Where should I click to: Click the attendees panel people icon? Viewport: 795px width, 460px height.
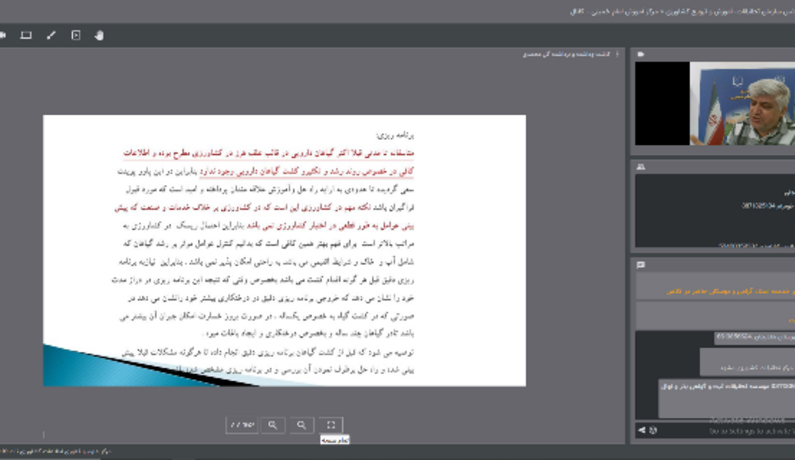click(641, 167)
